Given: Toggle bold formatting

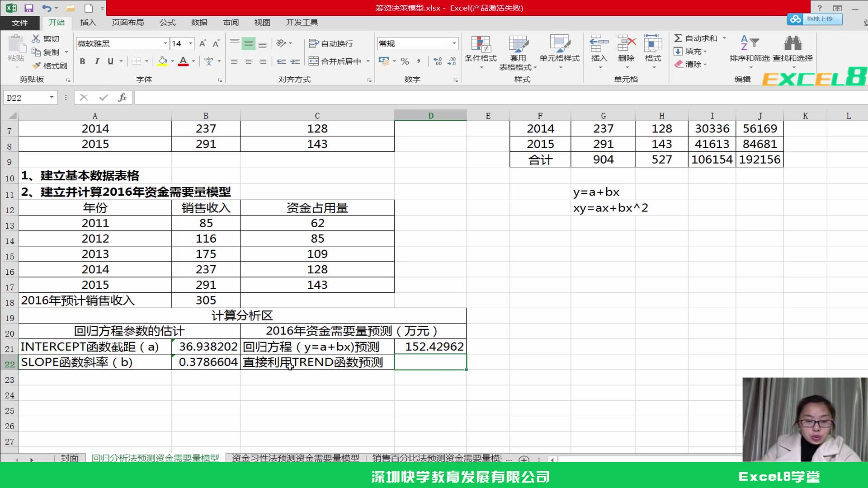Looking at the screenshot, I should (x=82, y=61).
